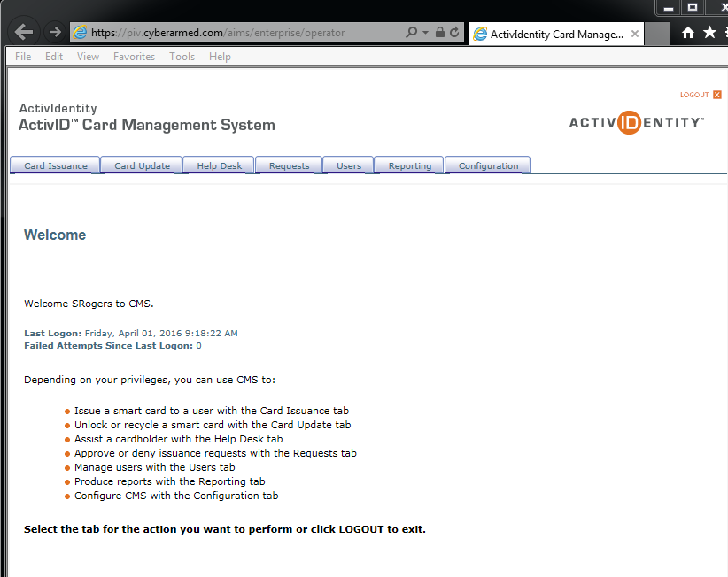This screenshot has width=728, height=577.
Task: Open the Help menu
Action: coord(220,57)
